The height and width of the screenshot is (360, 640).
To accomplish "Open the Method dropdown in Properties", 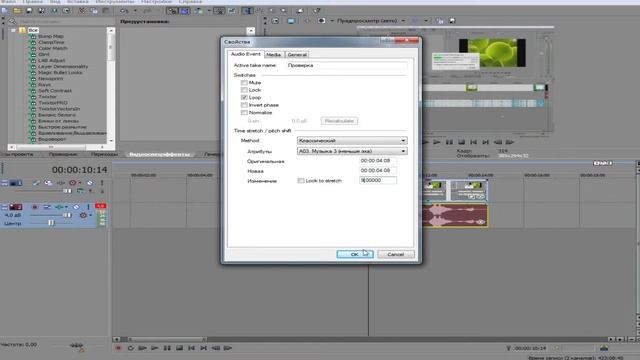I will click(352, 140).
